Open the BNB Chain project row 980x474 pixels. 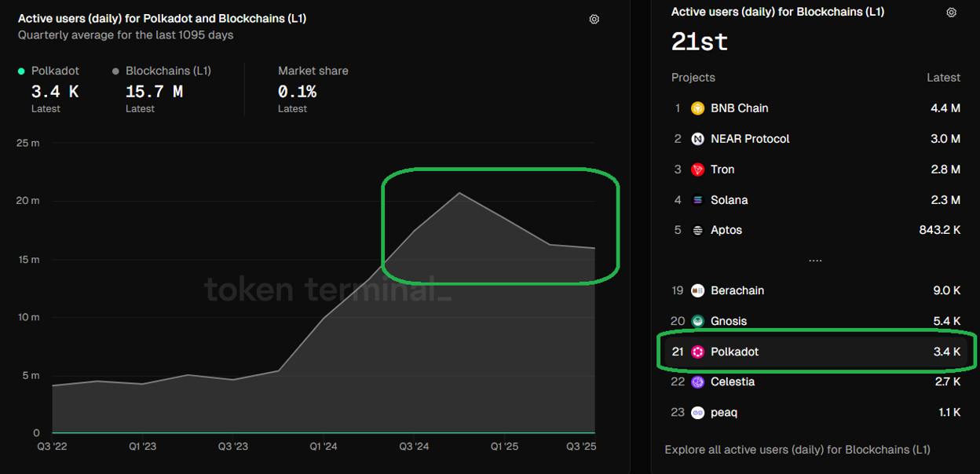click(817, 108)
